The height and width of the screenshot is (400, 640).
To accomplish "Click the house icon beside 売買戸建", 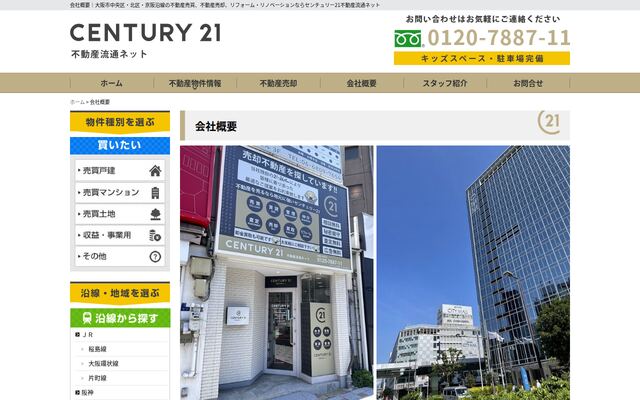I will (x=155, y=171).
